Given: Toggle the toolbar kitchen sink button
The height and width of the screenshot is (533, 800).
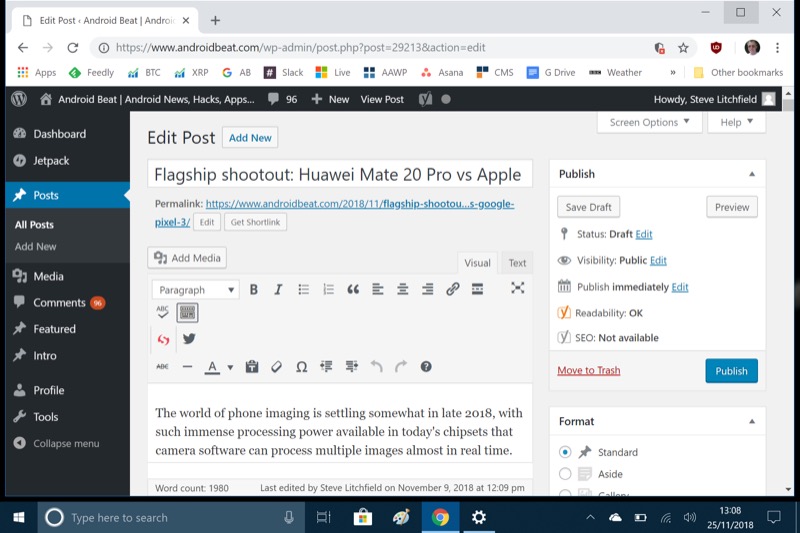Looking at the screenshot, I should pyautogui.click(x=187, y=312).
